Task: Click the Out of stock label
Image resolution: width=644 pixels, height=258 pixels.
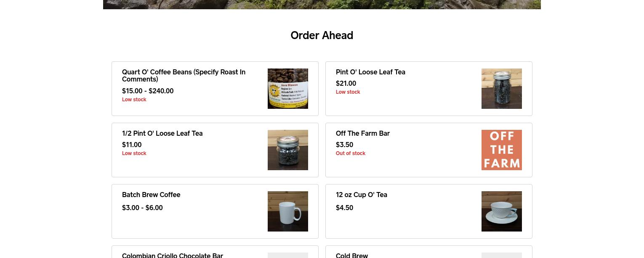Action: 351,153
